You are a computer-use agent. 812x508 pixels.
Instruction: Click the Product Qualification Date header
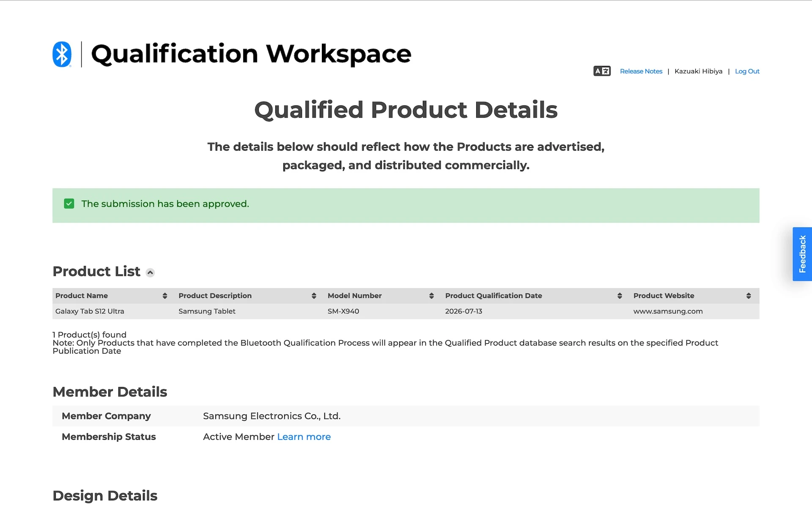point(494,296)
